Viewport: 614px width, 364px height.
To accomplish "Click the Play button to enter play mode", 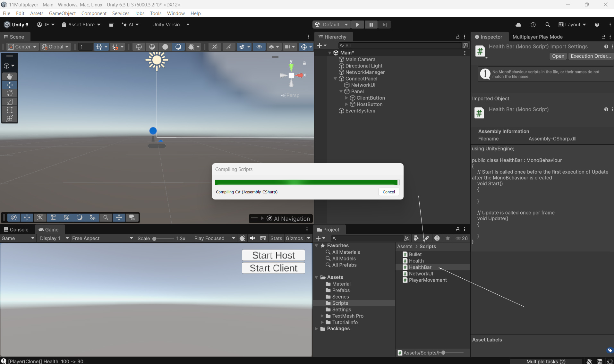I will 357,25.
